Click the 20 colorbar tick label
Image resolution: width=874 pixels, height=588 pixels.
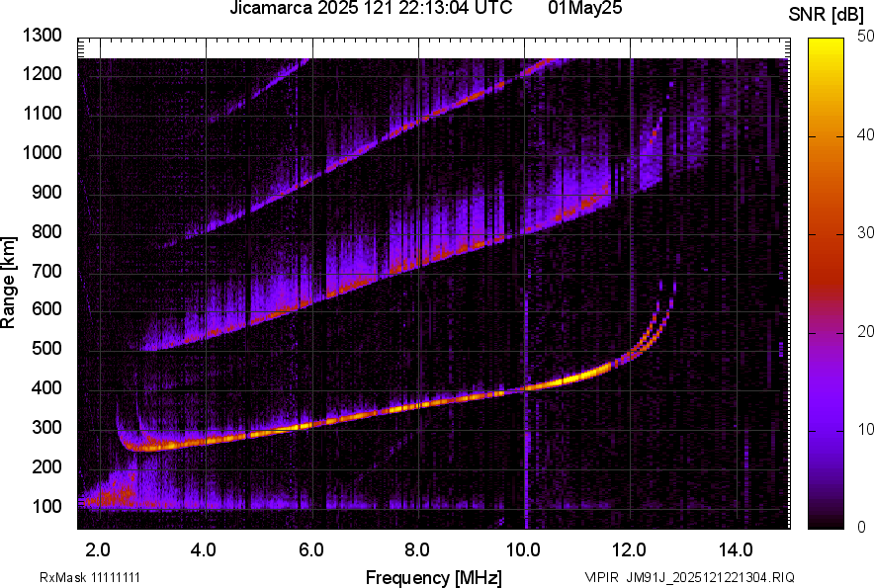pyautogui.click(x=866, y=331)
